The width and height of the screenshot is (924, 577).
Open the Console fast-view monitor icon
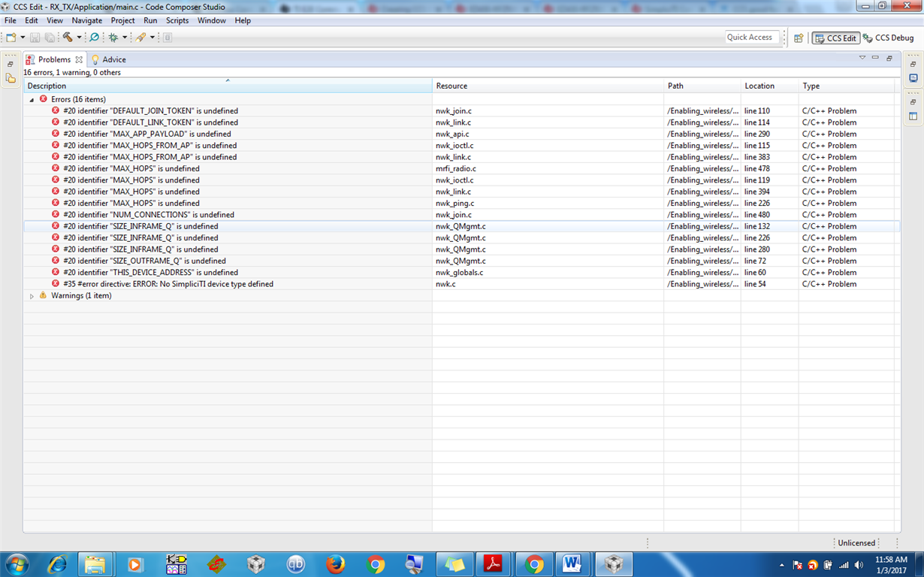(913, 78)
